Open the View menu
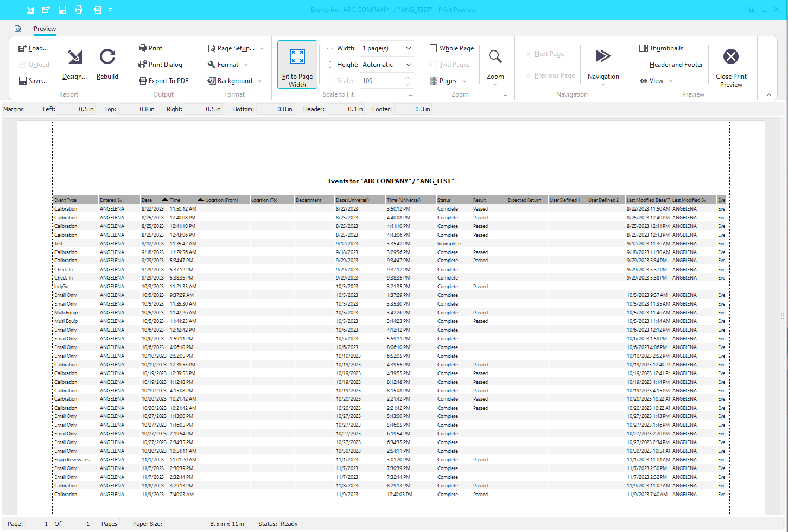 pos(656,81)
